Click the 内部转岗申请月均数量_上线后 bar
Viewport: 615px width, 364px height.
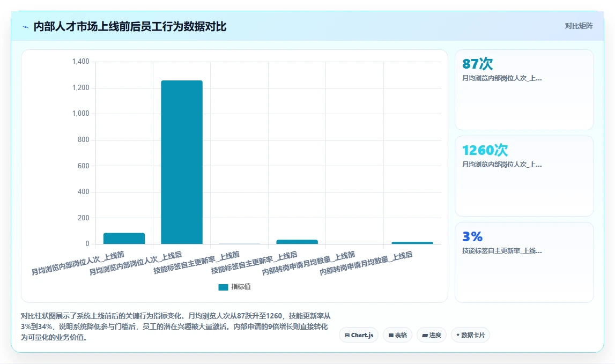click(412, 243)
